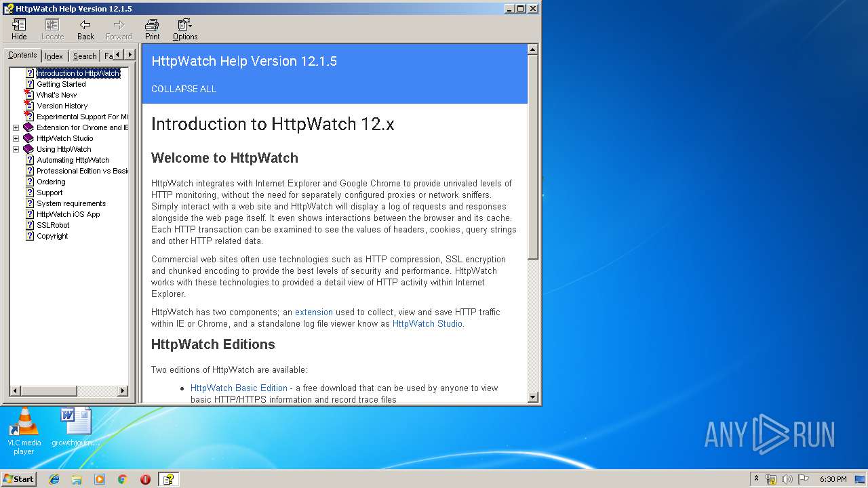Screen dimensions: 868x488
Task: Click the help page vertical scrollbar up arrow
Action: (x=533, y=49)
